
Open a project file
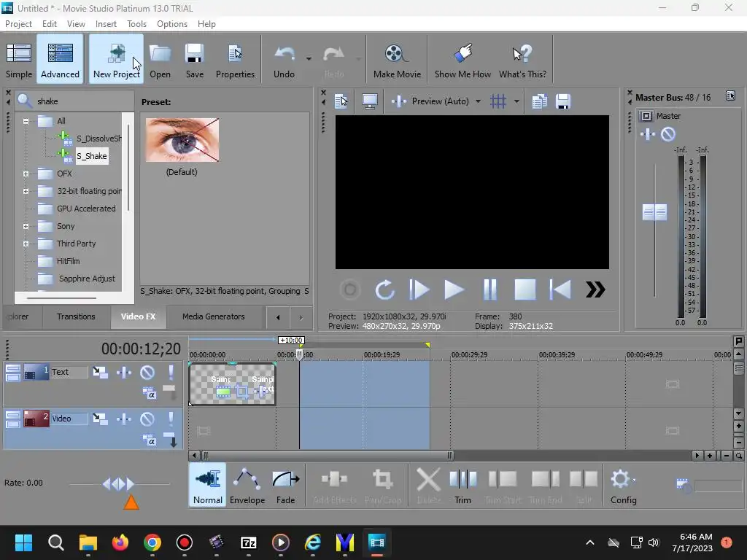click(160, 59)
